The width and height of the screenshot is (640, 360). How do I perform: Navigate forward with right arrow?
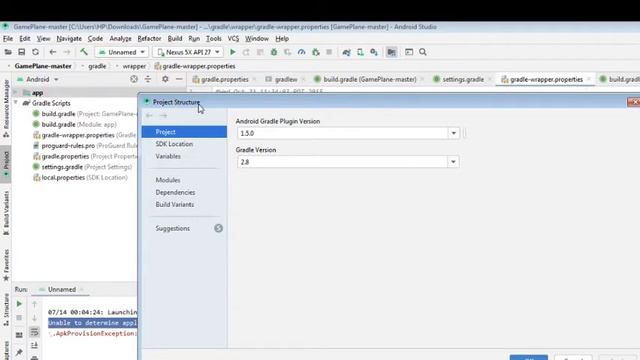[x=67, y=52]
